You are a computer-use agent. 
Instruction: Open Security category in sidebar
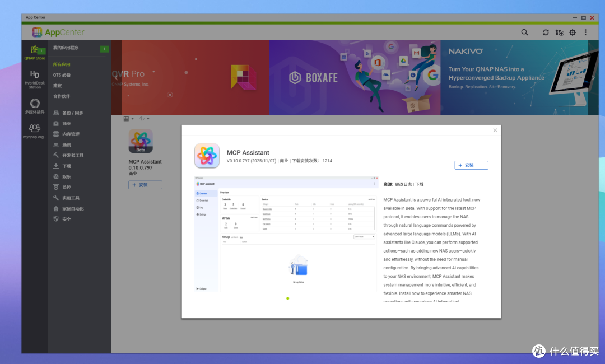[62, 219]
